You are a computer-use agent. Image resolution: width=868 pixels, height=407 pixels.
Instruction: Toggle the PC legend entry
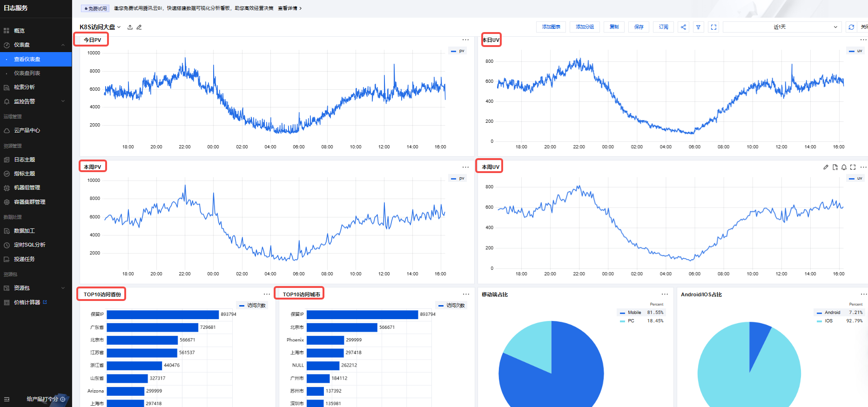[641, 321]
